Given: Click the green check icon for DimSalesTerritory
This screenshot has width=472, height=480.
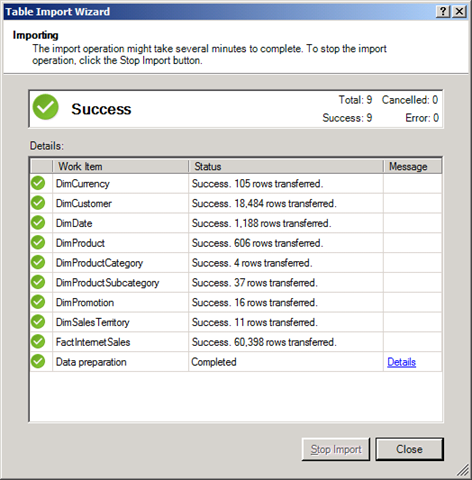Looking at the screenshot, I should [38, 322].
